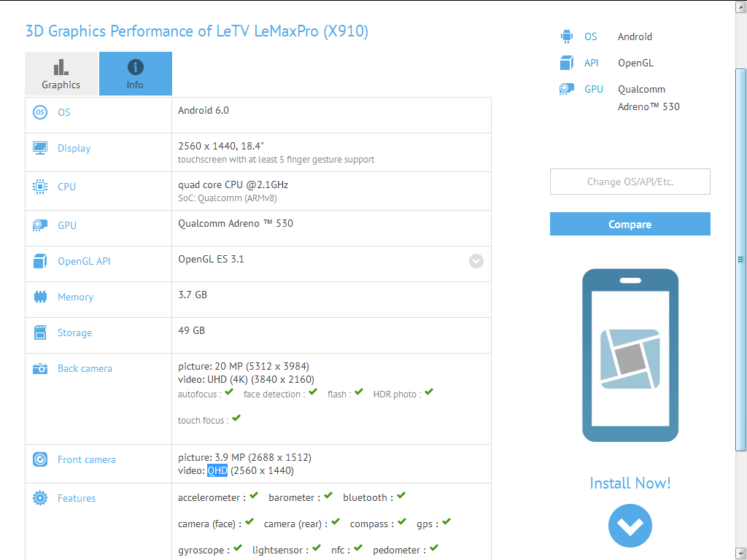Click the Display monitor icon
The height and width of the screenshot is (560, 747).
(x=40, y=148)
